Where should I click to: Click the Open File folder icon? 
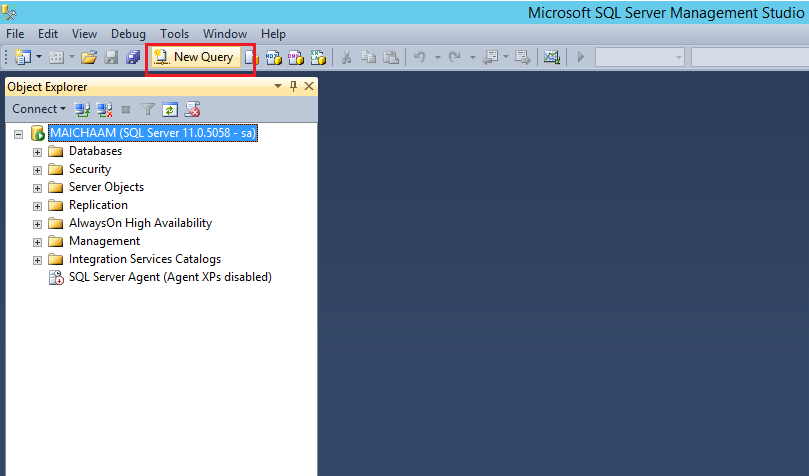tap(89, 57)
